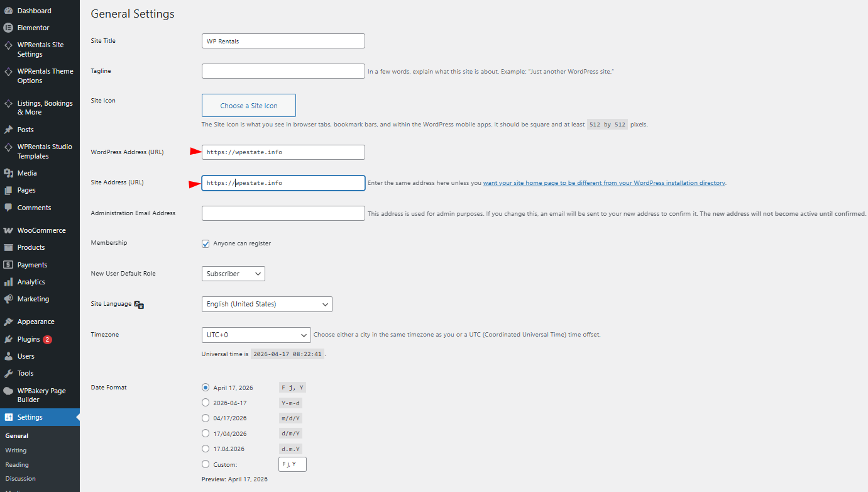Screen dimensions: 868x492
Task: Open the New User Default Role dropdown
Action: point(233,274)
